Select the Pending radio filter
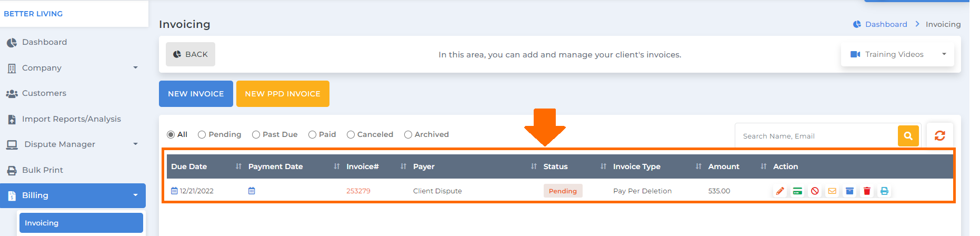Image resolution: width=980 pixels, height=236 pixels. click(x=219, y=135)
